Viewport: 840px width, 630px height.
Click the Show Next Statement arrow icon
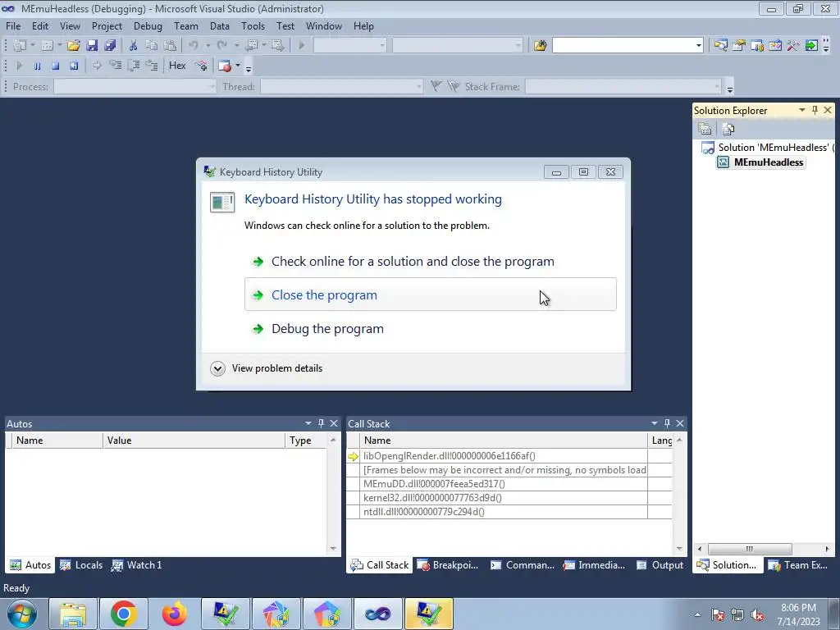click(97, 66)
